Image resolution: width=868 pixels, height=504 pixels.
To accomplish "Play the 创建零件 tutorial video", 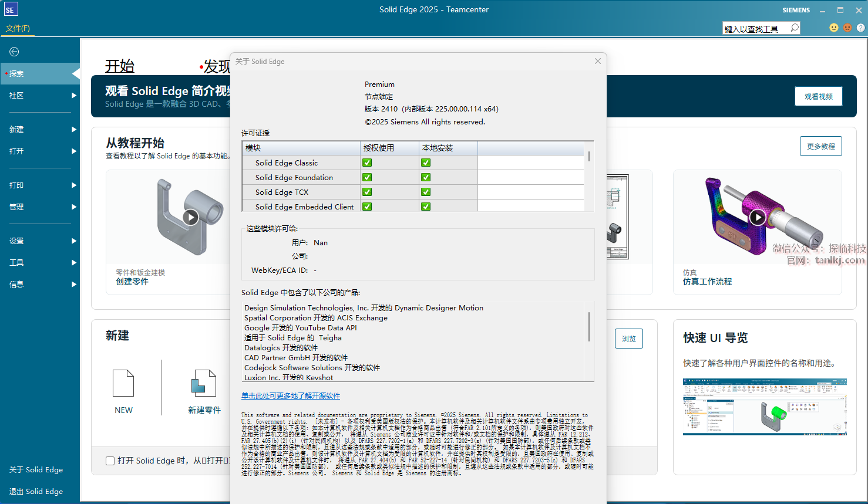I will tap(190, 217).
